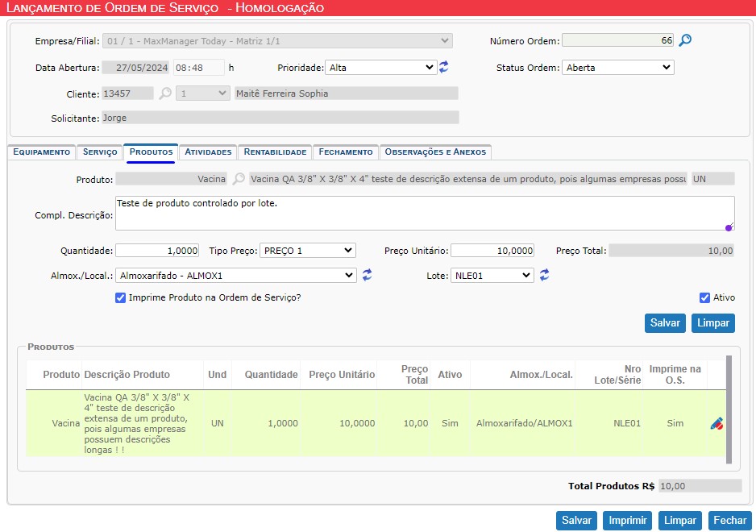Click the bottom Salvar button
756x532 pixels.
[576, 521]
